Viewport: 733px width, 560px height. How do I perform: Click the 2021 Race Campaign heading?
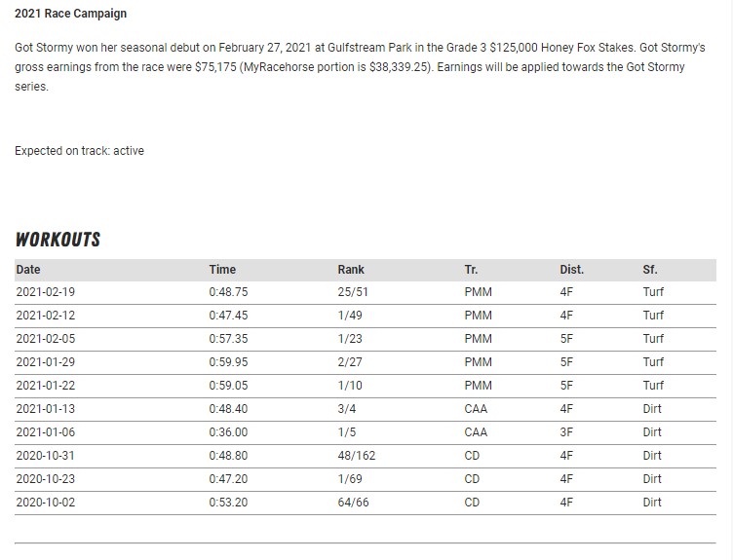[x=70, y=14]
